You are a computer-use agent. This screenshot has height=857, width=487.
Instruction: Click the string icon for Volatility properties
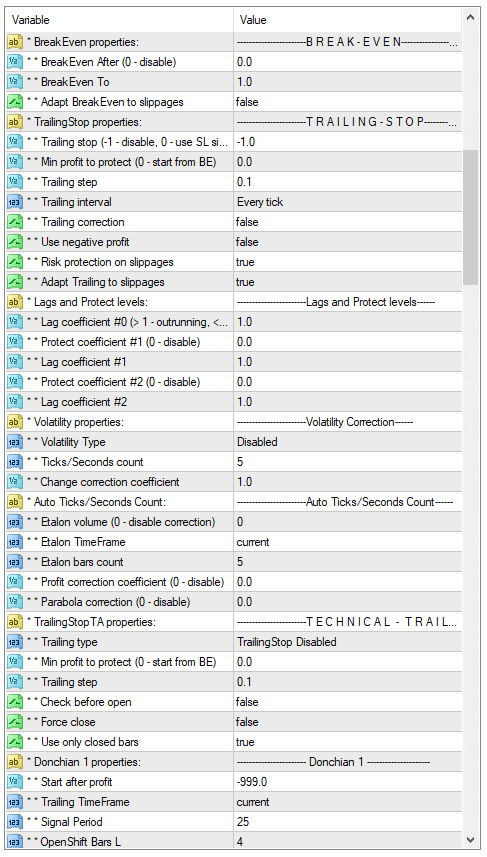pyautogui.click(x=15, y=422)
